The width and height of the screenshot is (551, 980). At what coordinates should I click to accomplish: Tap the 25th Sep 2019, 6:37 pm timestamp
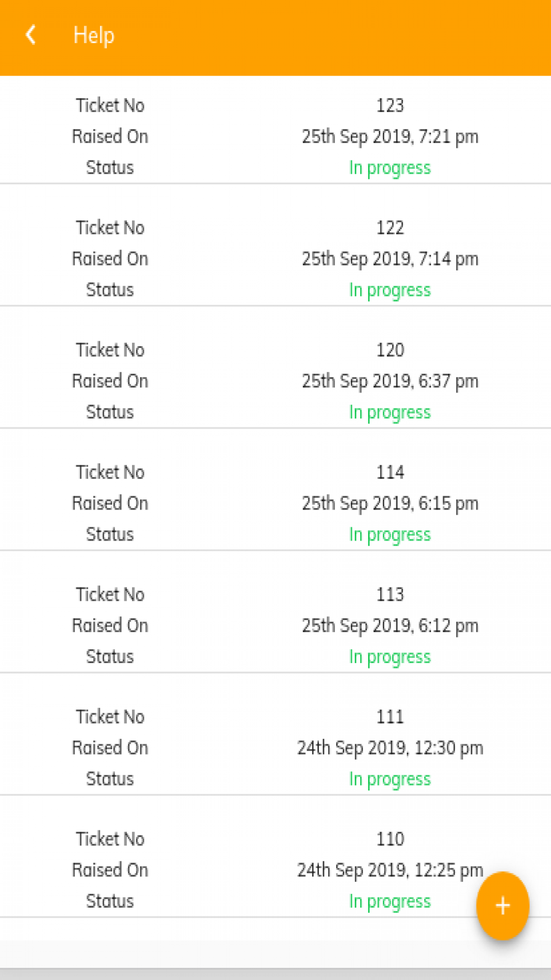390,381
